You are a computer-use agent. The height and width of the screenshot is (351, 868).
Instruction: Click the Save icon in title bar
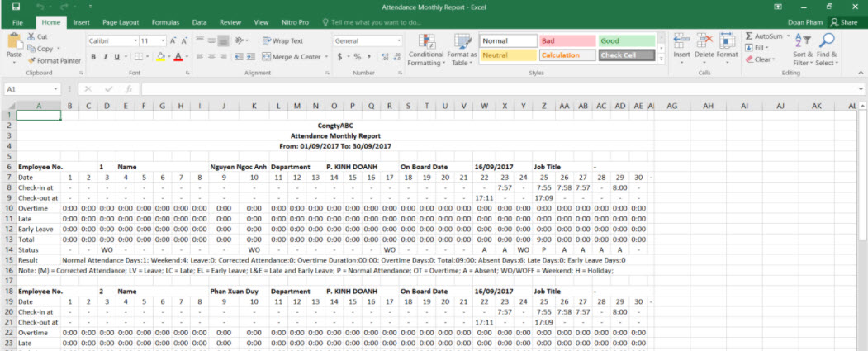[x=16, y=7]
